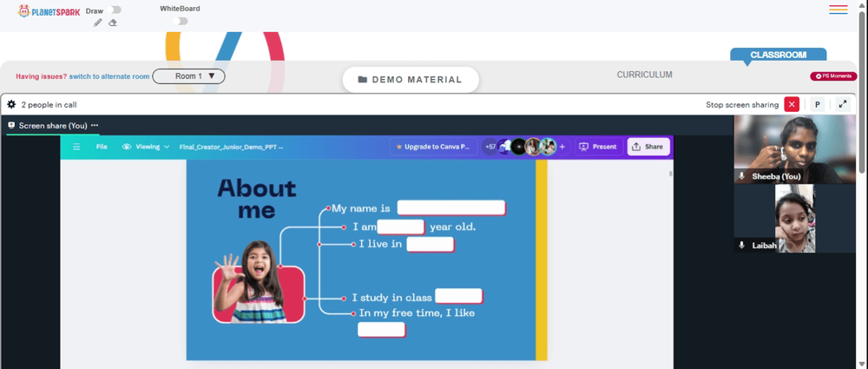868x369 pixels.
Task: Expand the call to fullscreen
Action: pyautogui.click(x=843, y=104)
